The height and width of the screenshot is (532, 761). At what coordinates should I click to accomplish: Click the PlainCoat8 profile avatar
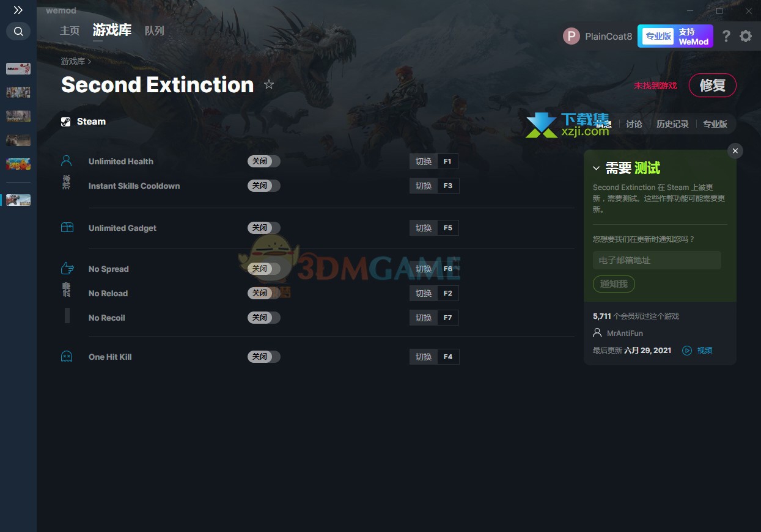(571, 36)
